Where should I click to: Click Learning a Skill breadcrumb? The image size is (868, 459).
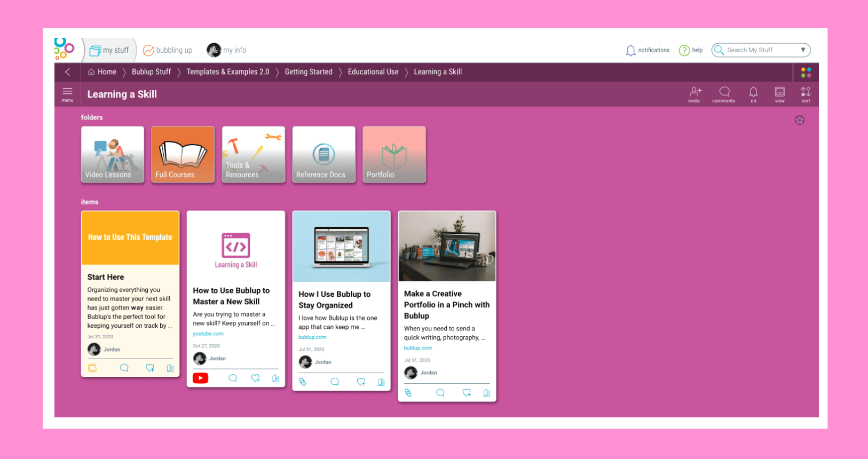tap(438, 72)
